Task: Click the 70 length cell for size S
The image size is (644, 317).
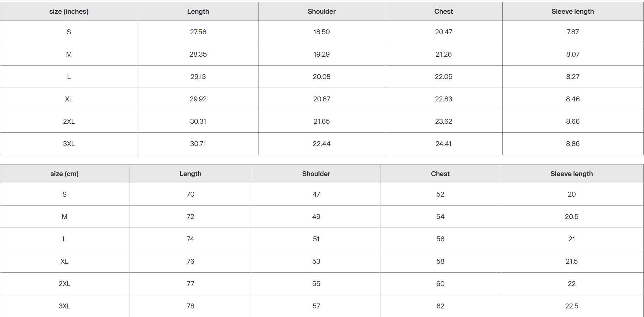Action: pos(190,194)
